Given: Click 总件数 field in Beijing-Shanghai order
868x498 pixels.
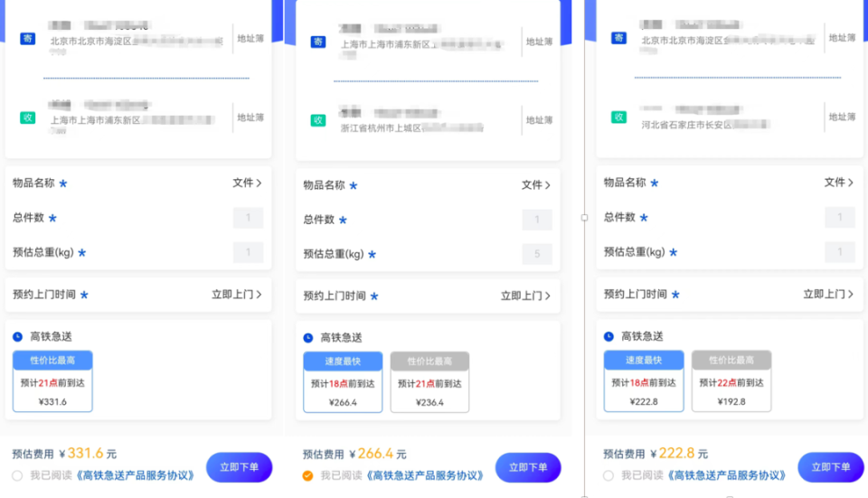Looking at the screenshot, I should pos(248,218).
